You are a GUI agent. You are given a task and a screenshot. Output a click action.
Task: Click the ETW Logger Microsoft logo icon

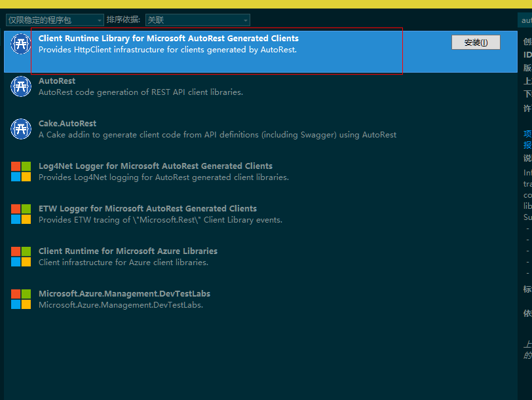pos(21,214)
